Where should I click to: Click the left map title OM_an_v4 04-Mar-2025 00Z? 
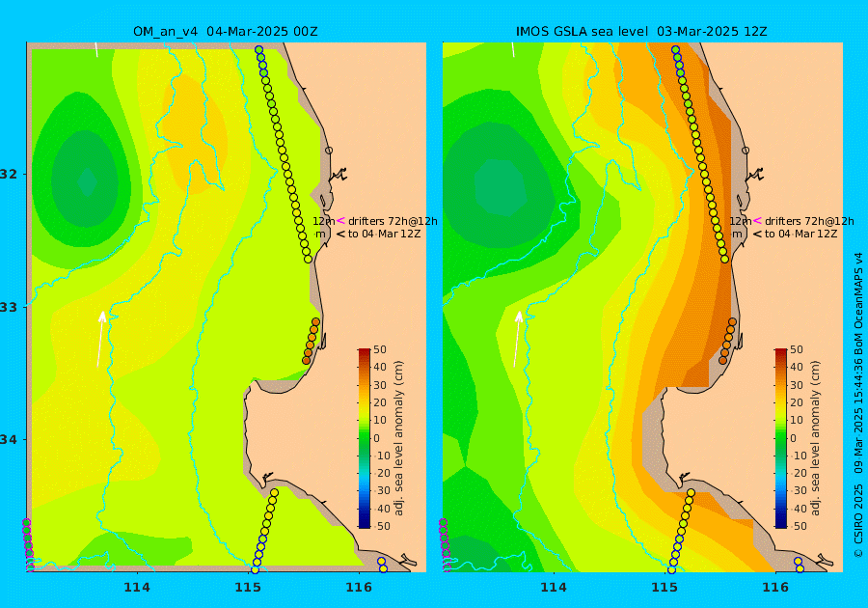pyautogui.click(x=226, y=31)
